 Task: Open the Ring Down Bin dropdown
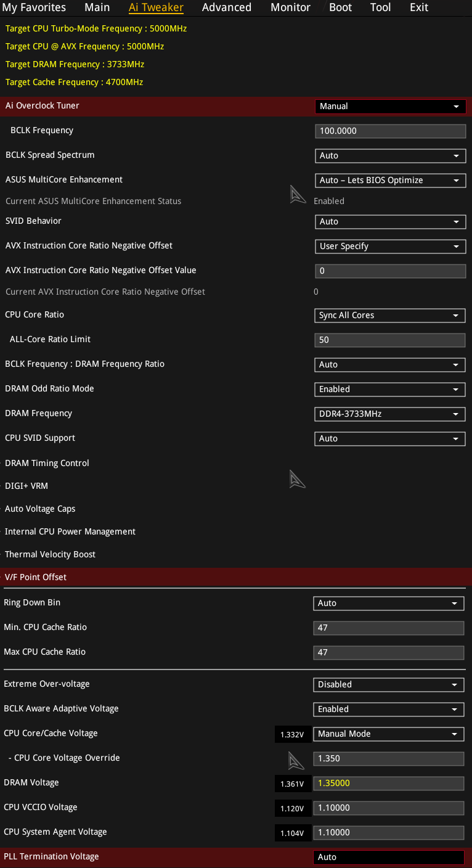388,603
